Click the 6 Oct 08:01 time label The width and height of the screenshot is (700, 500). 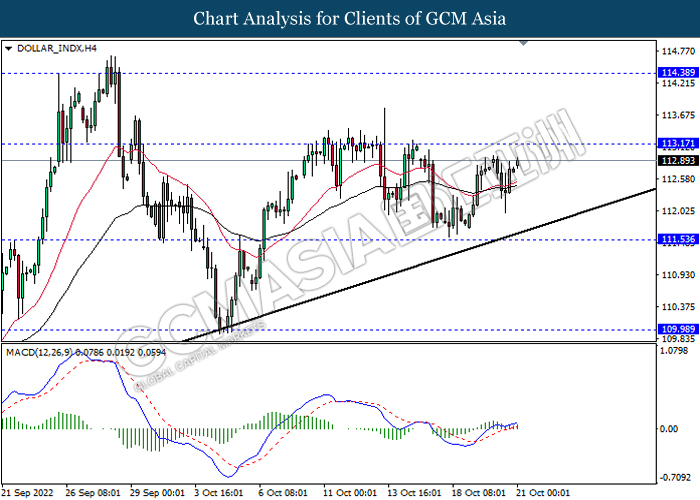pyautogui.click(x=283, y=493)
